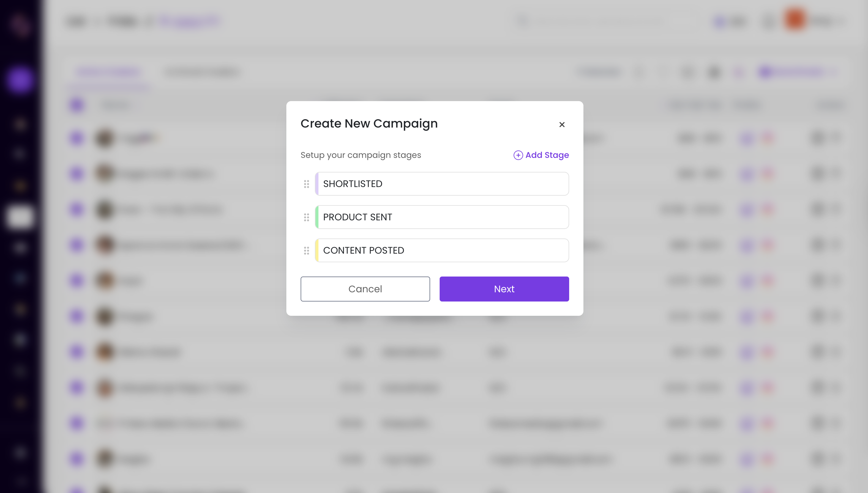Open the orange profile avatar in top bar
Image resolution: width=868 pixels, height=493 pixels.
point(794,20)
